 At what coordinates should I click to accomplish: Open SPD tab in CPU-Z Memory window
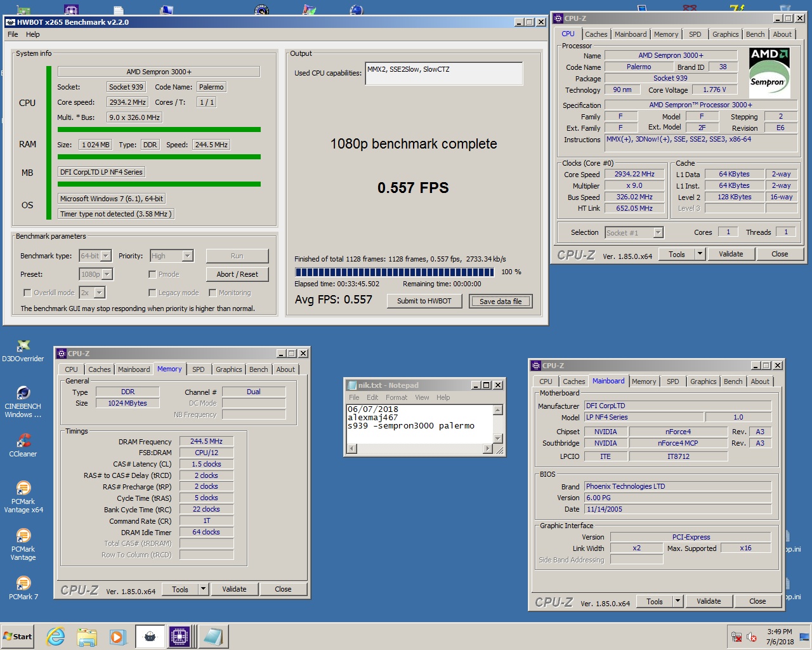[x=199, y=369]
